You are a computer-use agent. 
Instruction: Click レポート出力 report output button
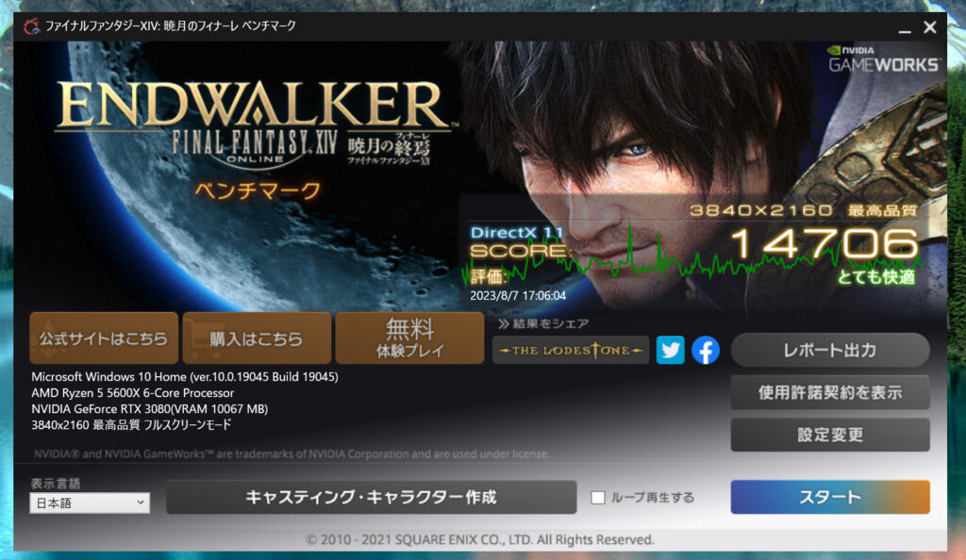point(830,350)
